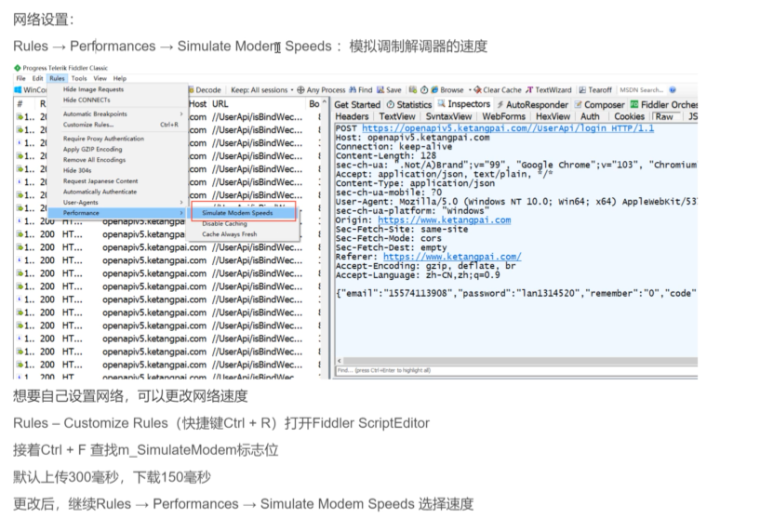
Task: Click the Find binoculars icon
Action: pyautogui.click(x=353, y=89)
